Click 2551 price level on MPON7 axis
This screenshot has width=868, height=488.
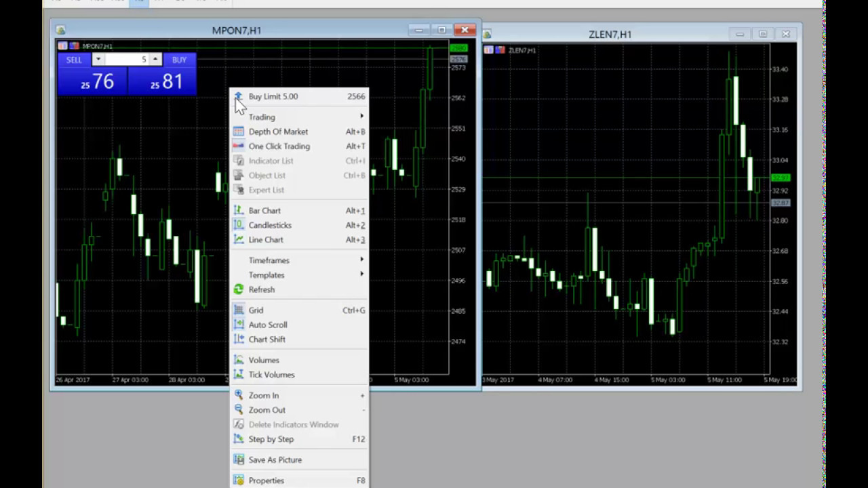point(458,128)
